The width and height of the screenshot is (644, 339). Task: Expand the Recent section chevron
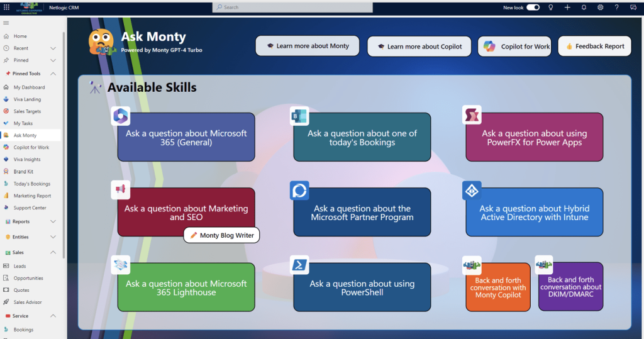click(53, 48)
